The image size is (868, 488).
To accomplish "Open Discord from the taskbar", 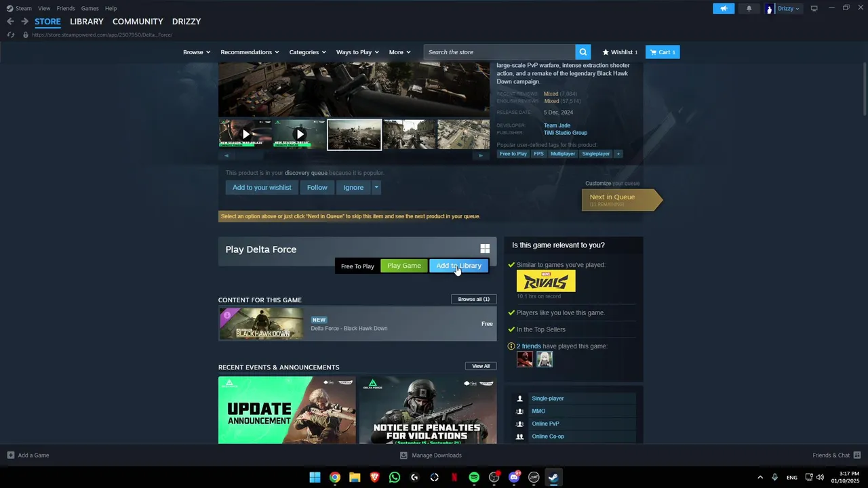I will [514, 477].
